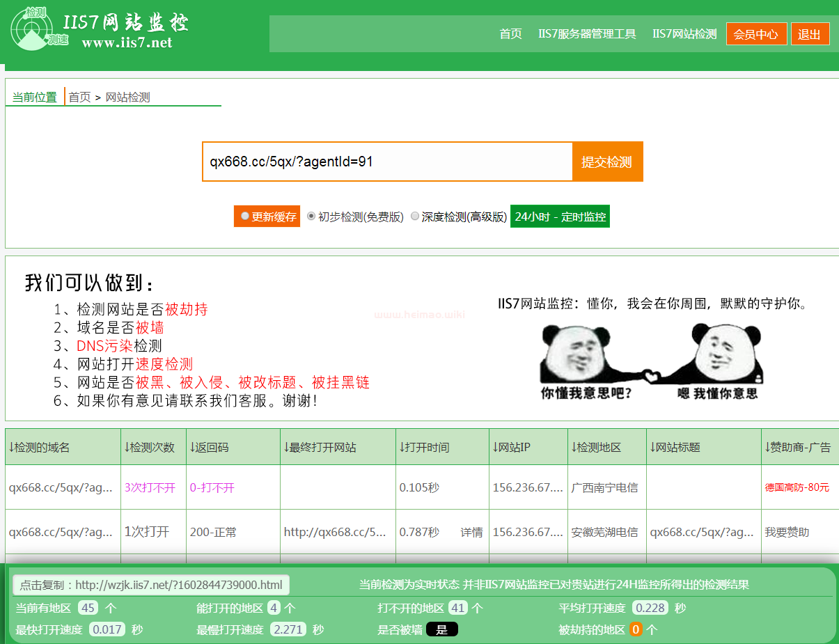Select the 初步检测(免费版) radio button
Screen dimensions: 839x644
pyautogui.click(x=311, y=217)
